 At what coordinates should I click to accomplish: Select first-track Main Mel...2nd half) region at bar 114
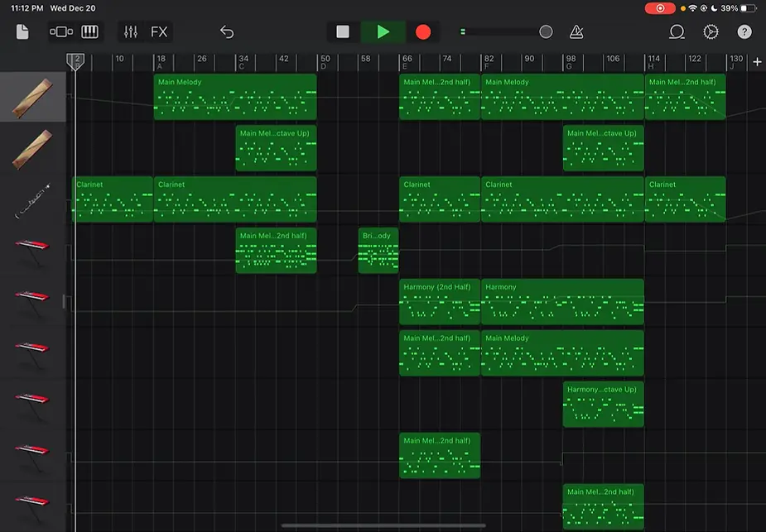click(686, 97)
